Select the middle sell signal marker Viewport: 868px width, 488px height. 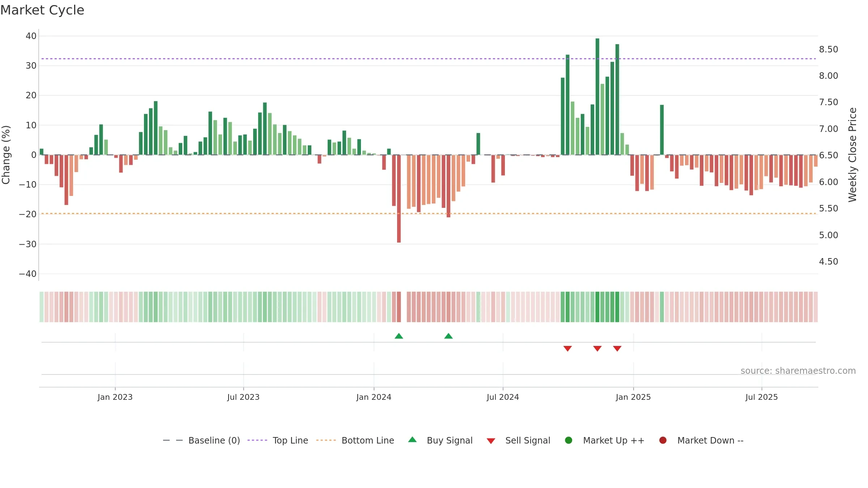coord(597,348)
